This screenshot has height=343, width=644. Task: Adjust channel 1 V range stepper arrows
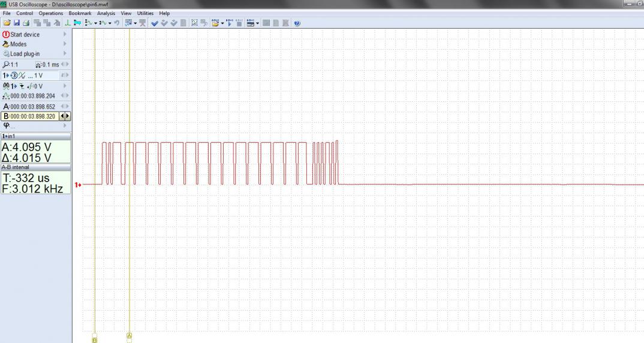click(65, 75)
